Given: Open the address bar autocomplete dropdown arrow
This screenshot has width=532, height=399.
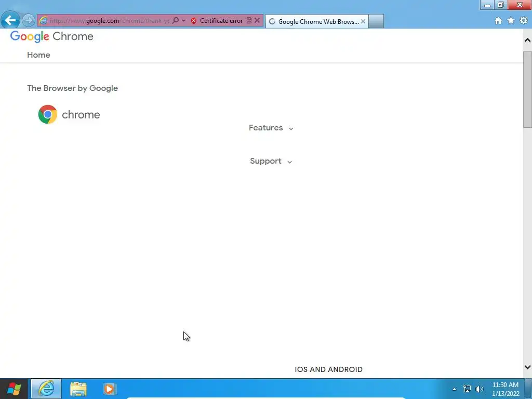Looking at the screenshot, I should (x=183, y=21).
